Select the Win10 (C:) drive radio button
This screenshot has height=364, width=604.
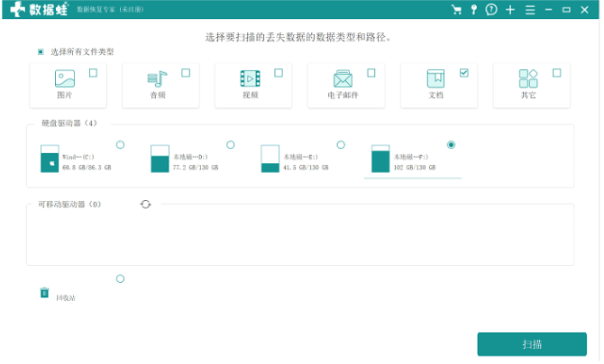(x=120, y=144)
